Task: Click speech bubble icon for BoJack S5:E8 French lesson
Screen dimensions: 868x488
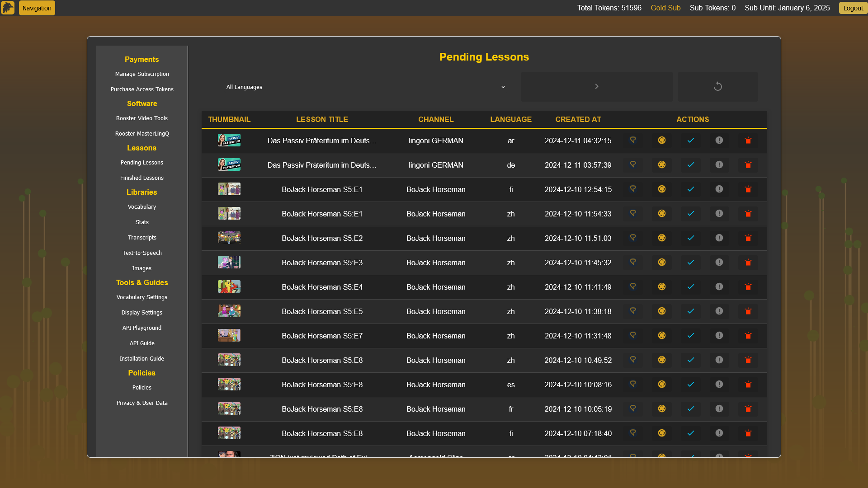Action: (x=633, y=409)
